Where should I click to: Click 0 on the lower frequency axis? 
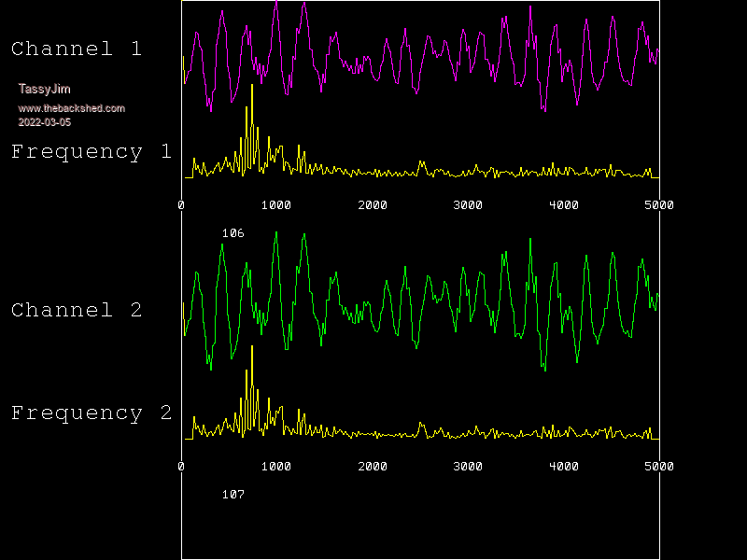coord(181,467)
